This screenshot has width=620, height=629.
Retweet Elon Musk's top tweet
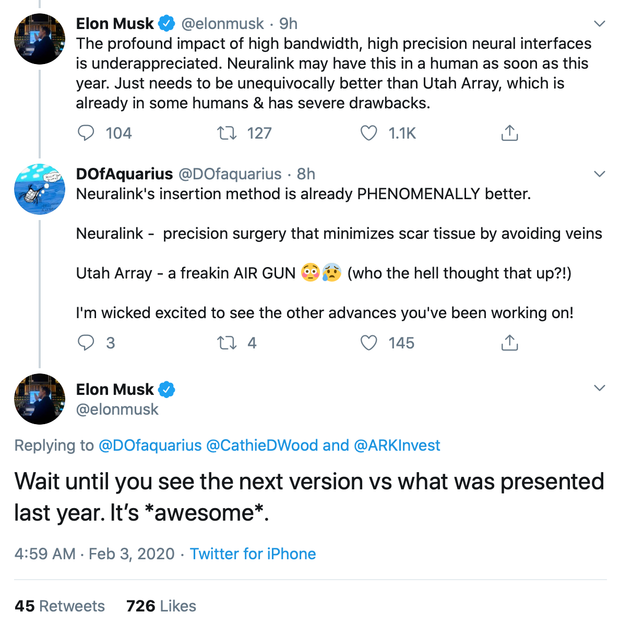click(227, 133)
